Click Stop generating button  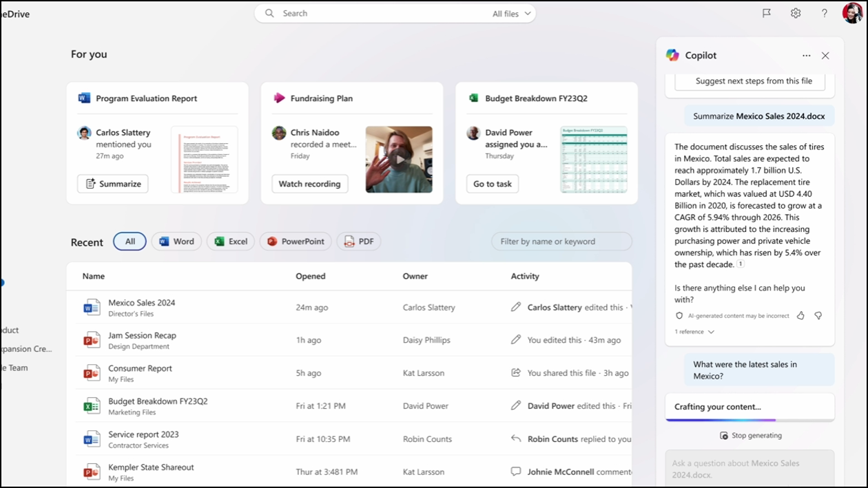click(751, 436)
